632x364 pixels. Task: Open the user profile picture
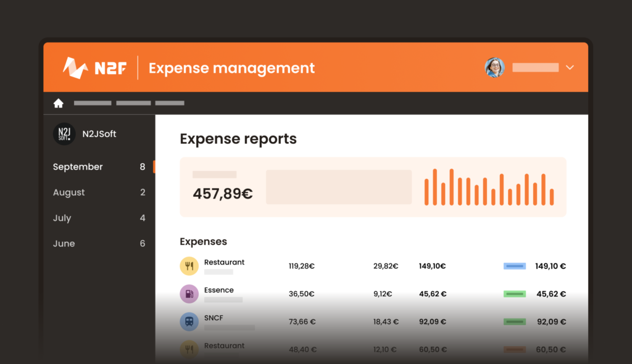coord(494,68)
